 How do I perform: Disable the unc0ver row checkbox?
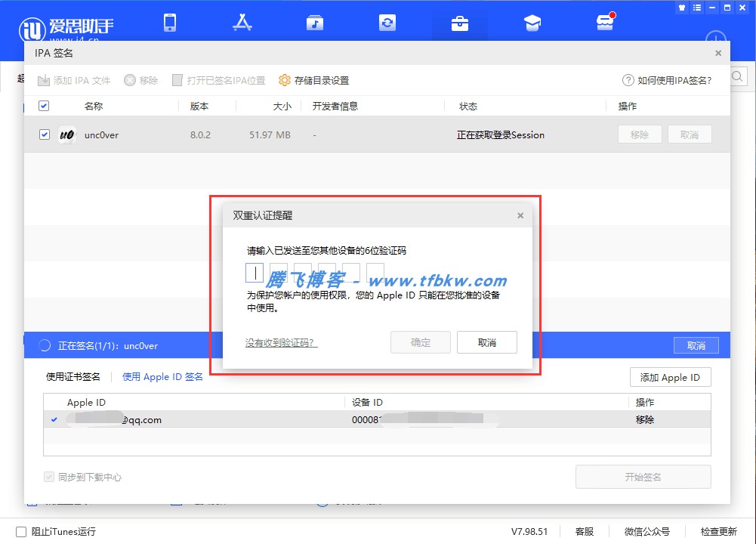tap(43, 134)
